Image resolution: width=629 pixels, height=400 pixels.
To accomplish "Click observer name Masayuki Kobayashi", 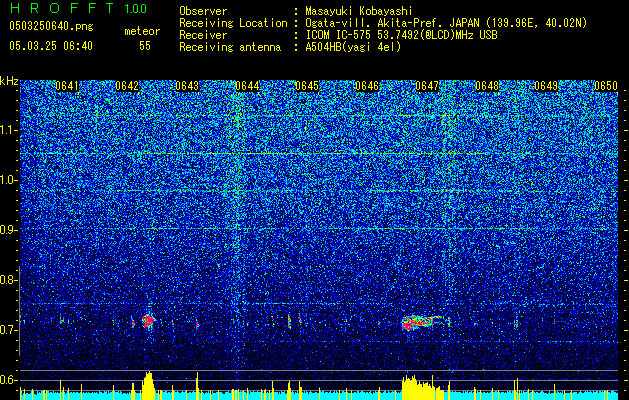I will [359, 11].
